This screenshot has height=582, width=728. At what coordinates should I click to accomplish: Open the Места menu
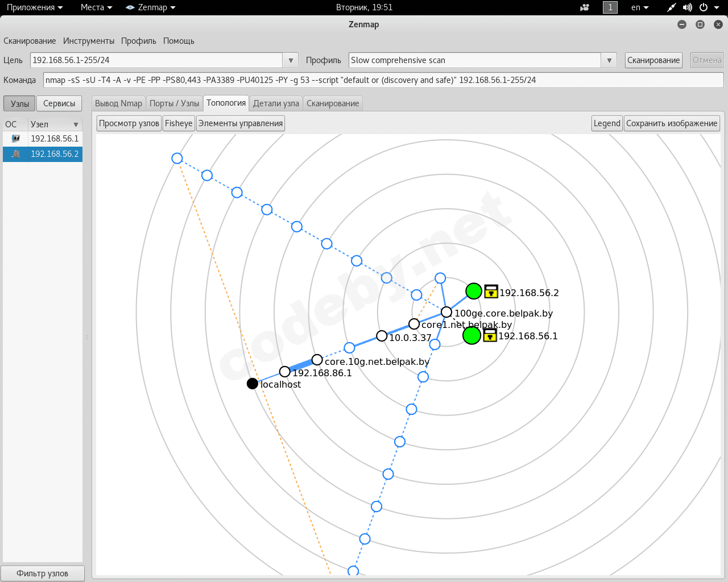click(x=97, y=7)
